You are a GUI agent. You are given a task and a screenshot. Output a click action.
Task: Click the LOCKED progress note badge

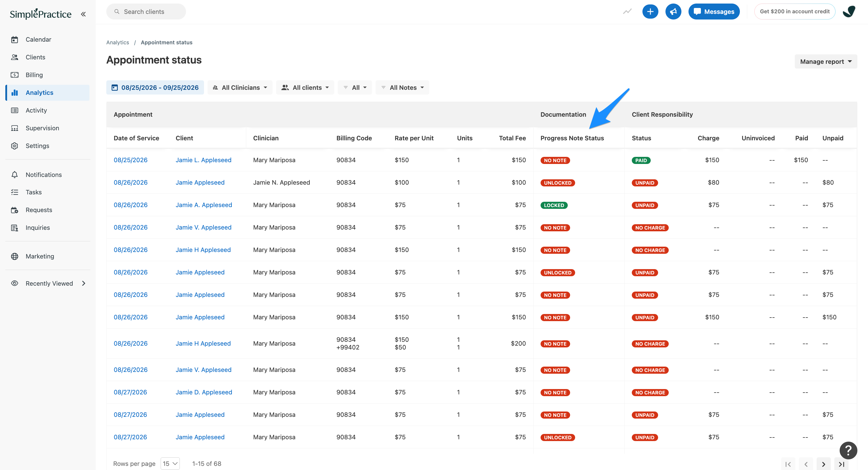point(554,205)
